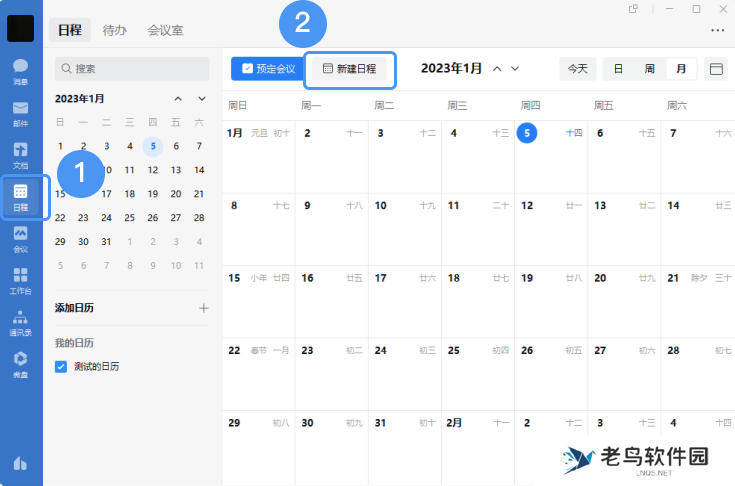The width and height of the screenshot is (735, 486).
Task: Click the bottom sidebar statistics icon
Action: click(20, 464)
